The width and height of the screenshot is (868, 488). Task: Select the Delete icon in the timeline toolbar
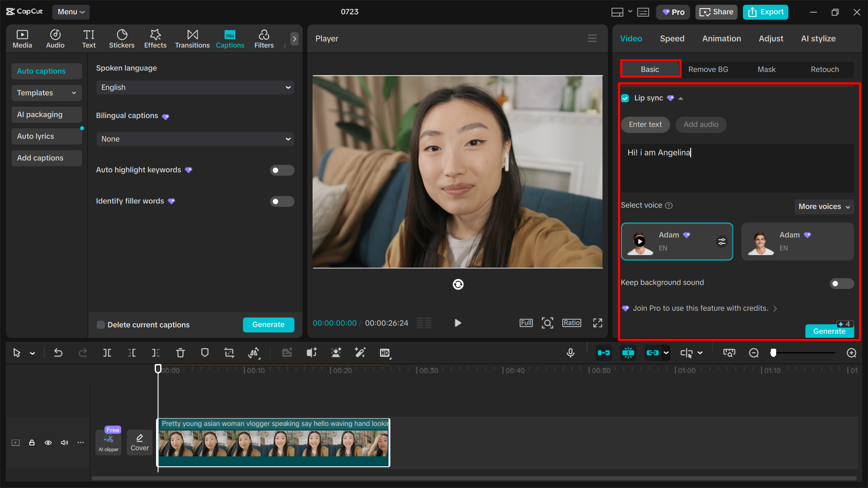point(180,353)
